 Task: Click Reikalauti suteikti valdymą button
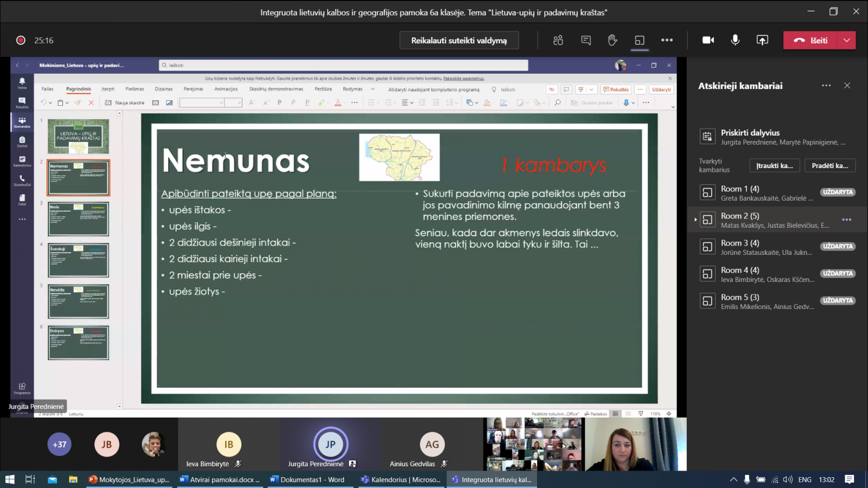pos(459,40)
